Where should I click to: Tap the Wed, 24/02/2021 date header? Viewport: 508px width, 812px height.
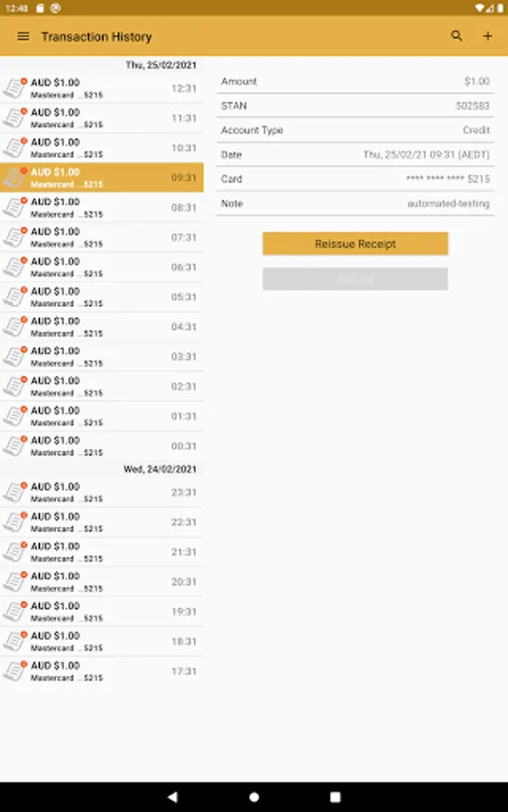[160, 469]
